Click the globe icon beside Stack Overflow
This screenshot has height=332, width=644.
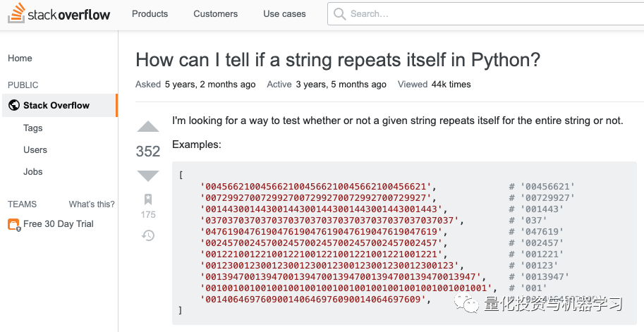(x=14, y=106)
